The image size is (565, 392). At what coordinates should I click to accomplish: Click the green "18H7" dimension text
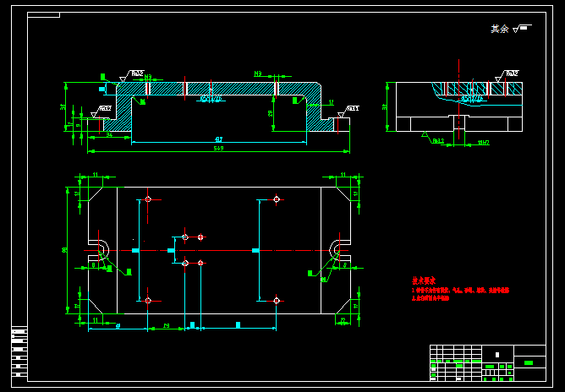(483, 143)
